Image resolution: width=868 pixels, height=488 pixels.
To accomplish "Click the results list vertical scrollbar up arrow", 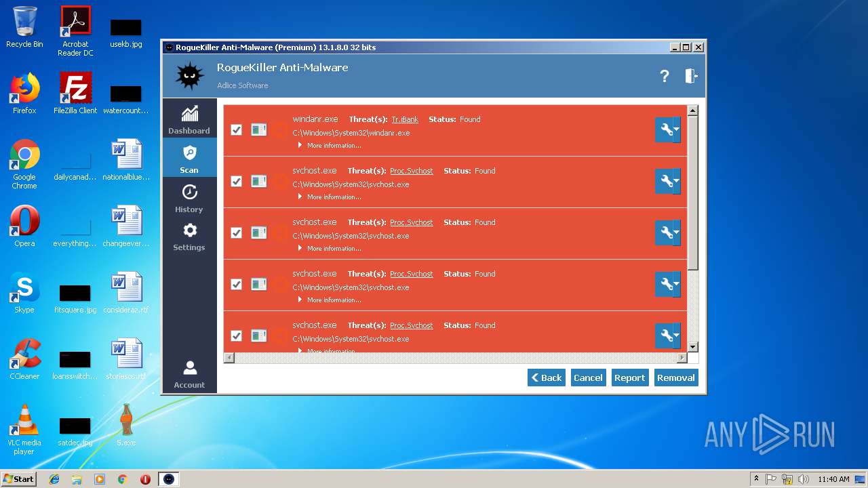I will pyautogui.click(x=692, y=110).
